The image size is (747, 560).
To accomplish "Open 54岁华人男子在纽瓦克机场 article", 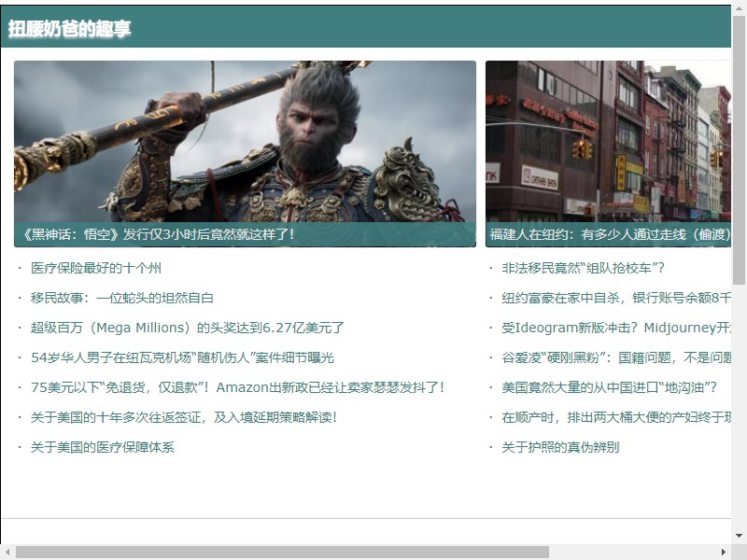I will click(182, 357).
